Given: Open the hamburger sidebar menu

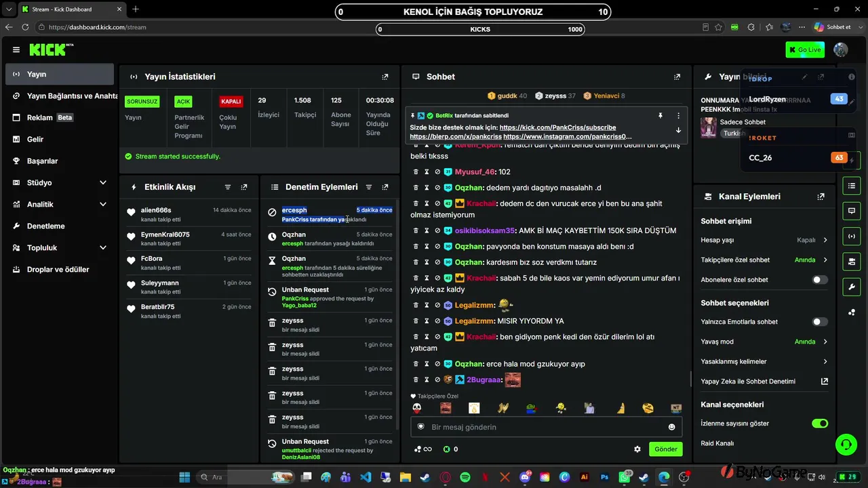Looking at the screenshot, I should pos(16,49).
